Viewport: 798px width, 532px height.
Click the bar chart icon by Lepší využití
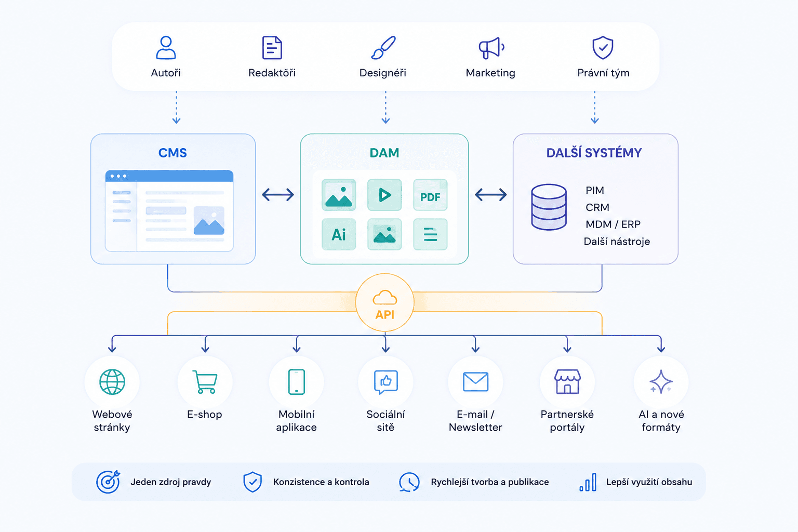click(x=588, y=482)
